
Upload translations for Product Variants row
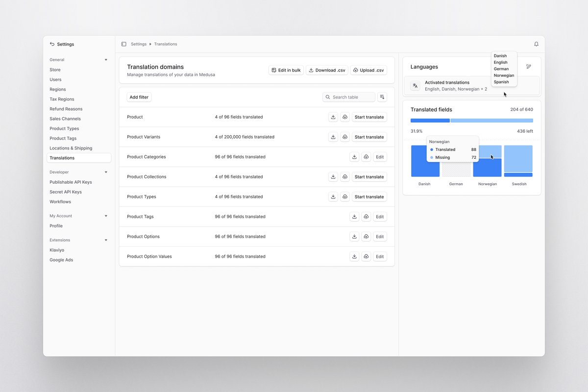[x=345, y=137]
